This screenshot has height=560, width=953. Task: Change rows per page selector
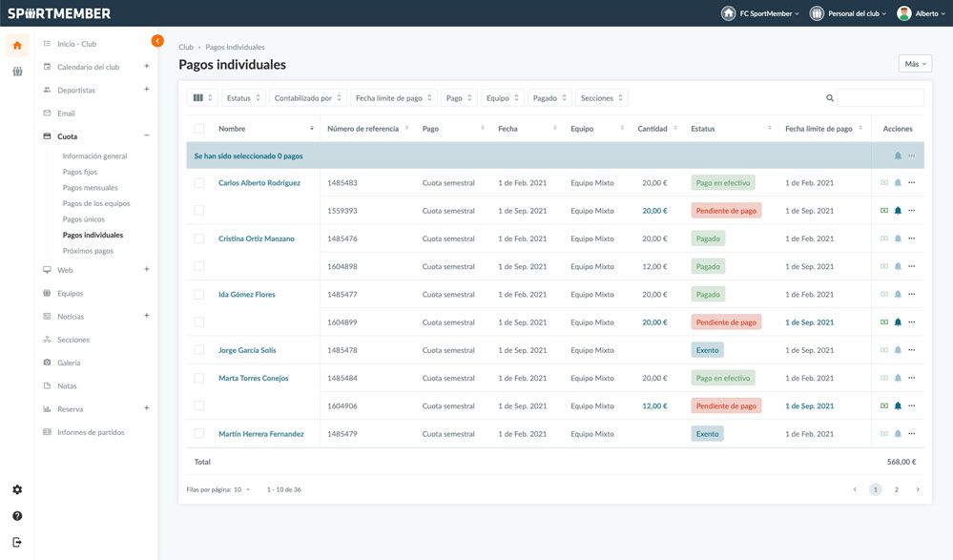(242, 489)
